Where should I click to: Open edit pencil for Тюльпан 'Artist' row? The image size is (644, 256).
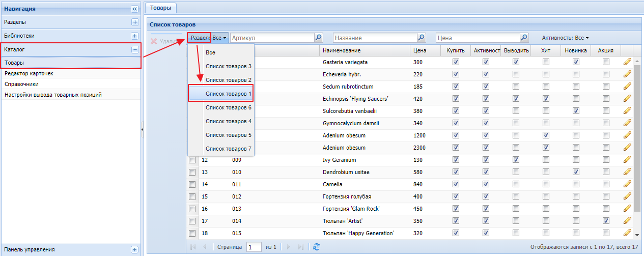tap(627, 221)
